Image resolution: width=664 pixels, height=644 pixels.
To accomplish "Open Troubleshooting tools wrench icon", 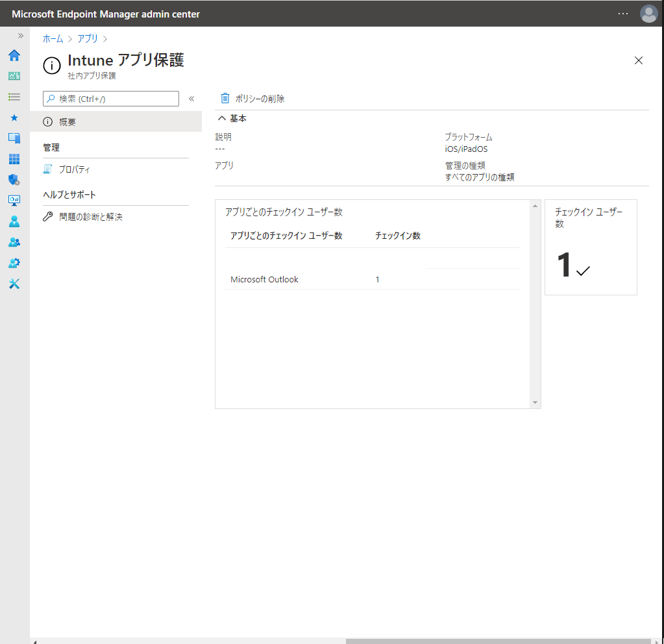I will (x=14, y=284).
